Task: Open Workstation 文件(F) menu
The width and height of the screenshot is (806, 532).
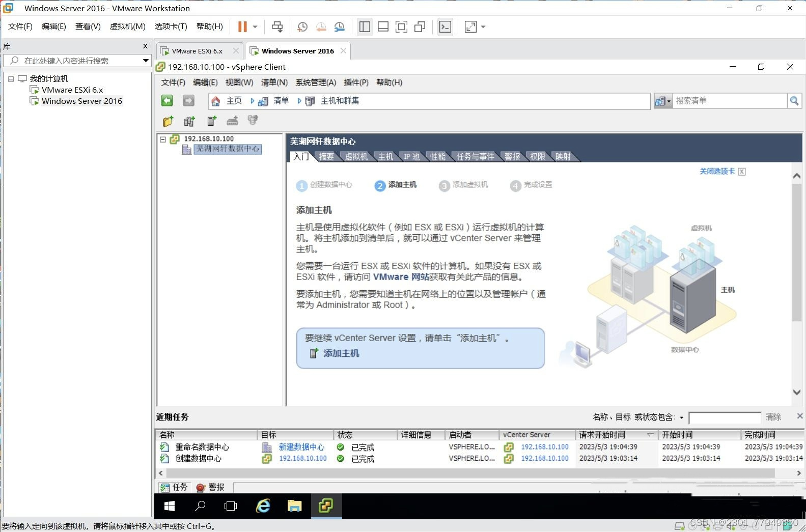Action: 20,26
